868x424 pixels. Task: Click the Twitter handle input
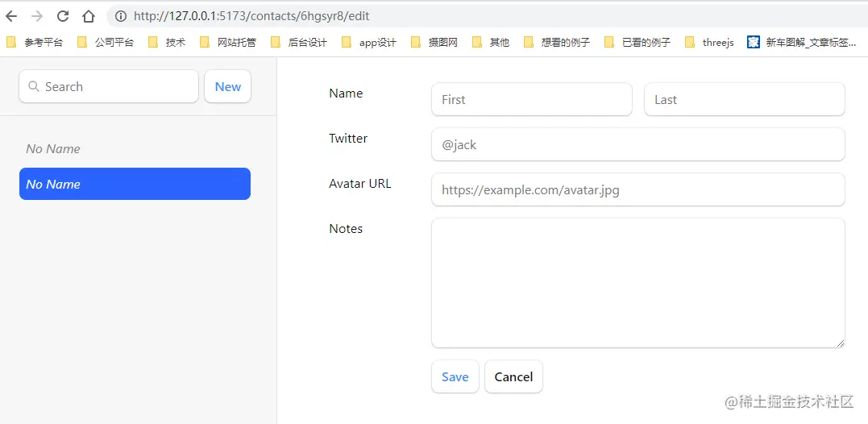pos(638,144)
